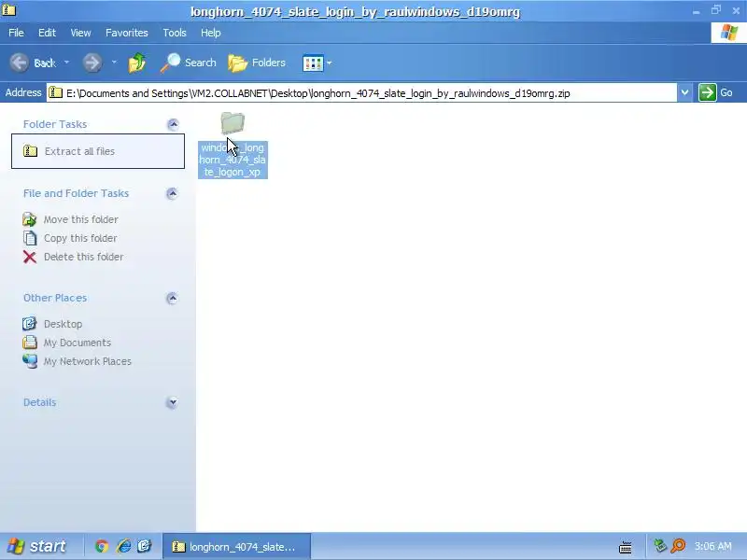Expand the Details section
This screenshot has height=560, width=747.
click(173, 403)
